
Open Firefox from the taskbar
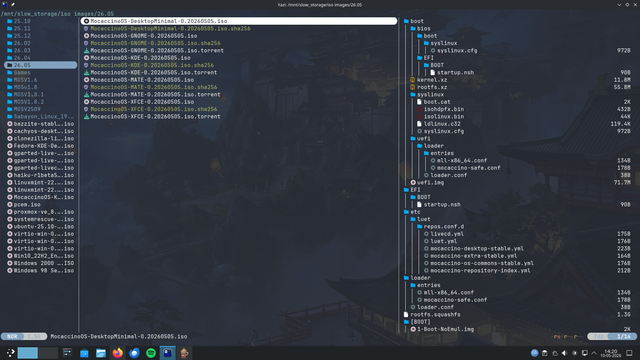[118, 353]
